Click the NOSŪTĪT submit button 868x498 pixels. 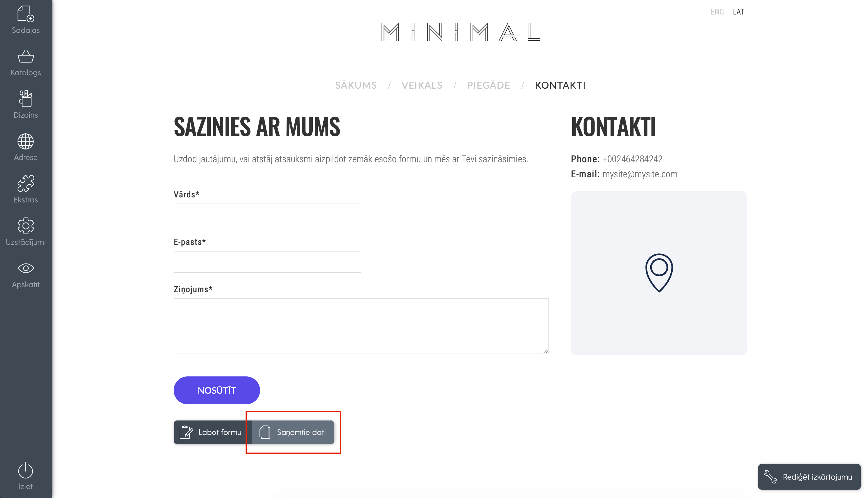click(216, 390)
